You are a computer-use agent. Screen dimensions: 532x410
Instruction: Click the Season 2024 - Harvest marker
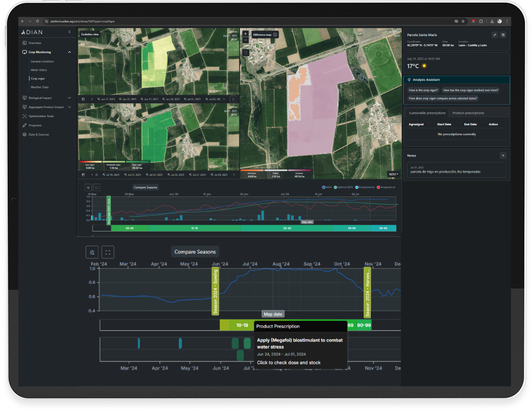coord(367,291)
